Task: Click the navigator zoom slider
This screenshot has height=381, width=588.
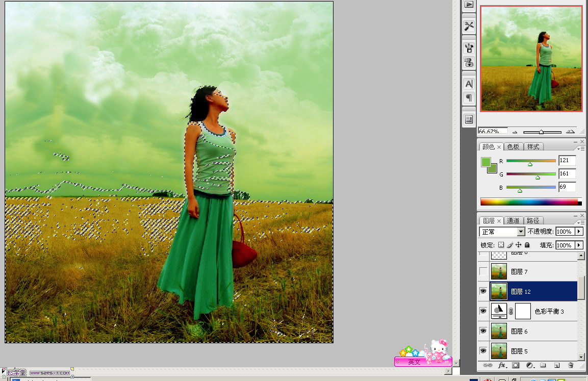Action: [542, 132]
